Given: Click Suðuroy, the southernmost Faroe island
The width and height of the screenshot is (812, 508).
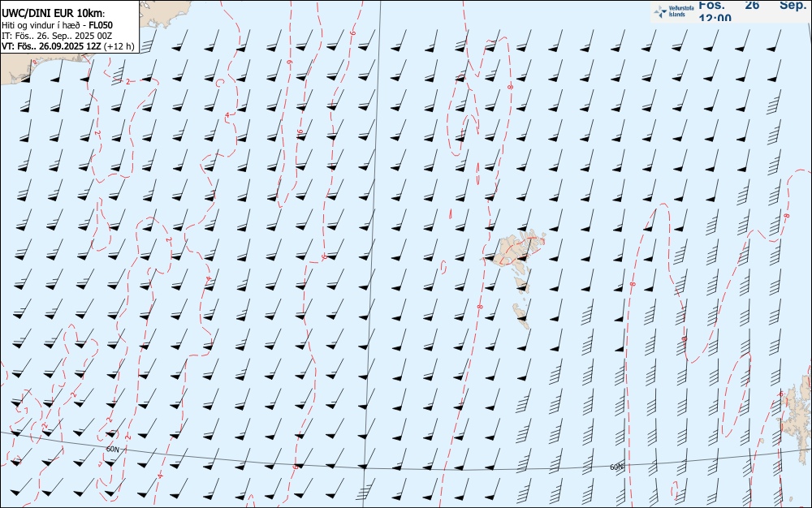Looking at the screenshot, I should (521, 316).
